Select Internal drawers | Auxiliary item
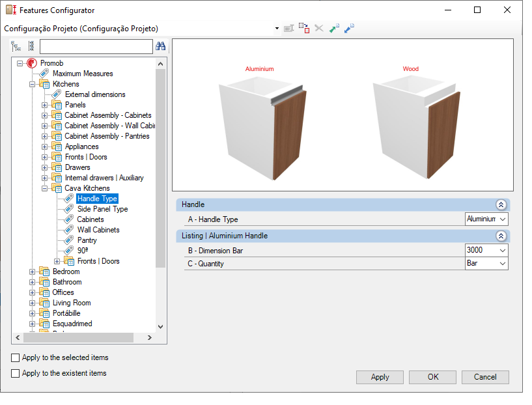 (104, 178)
